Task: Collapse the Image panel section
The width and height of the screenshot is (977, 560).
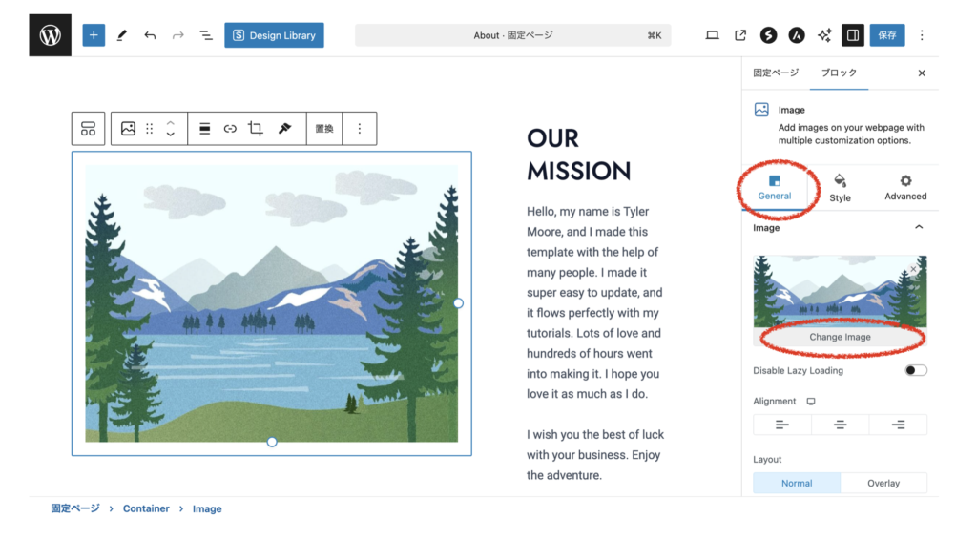Action: (919, 228)
